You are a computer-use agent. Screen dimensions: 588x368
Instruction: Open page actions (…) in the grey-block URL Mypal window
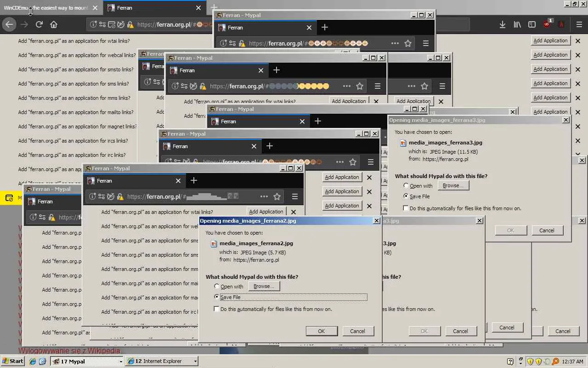tap(264, 196)
